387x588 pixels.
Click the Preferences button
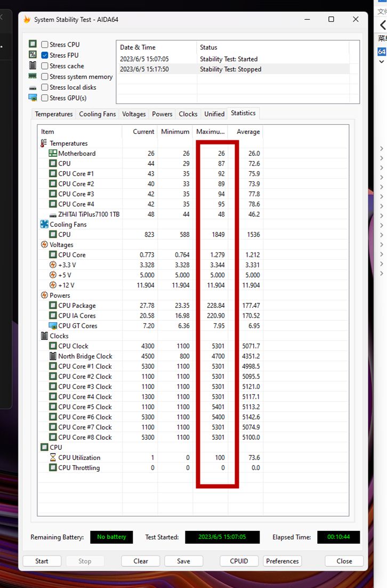283,561
